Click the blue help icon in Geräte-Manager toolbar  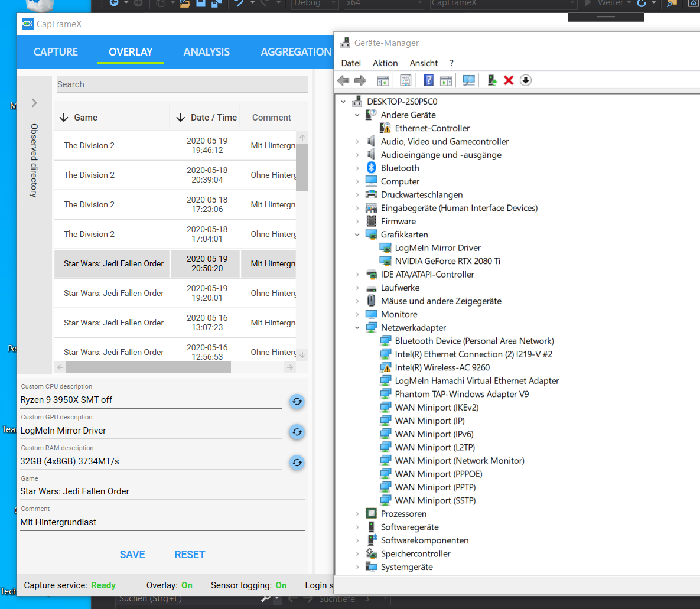(429, 80)
